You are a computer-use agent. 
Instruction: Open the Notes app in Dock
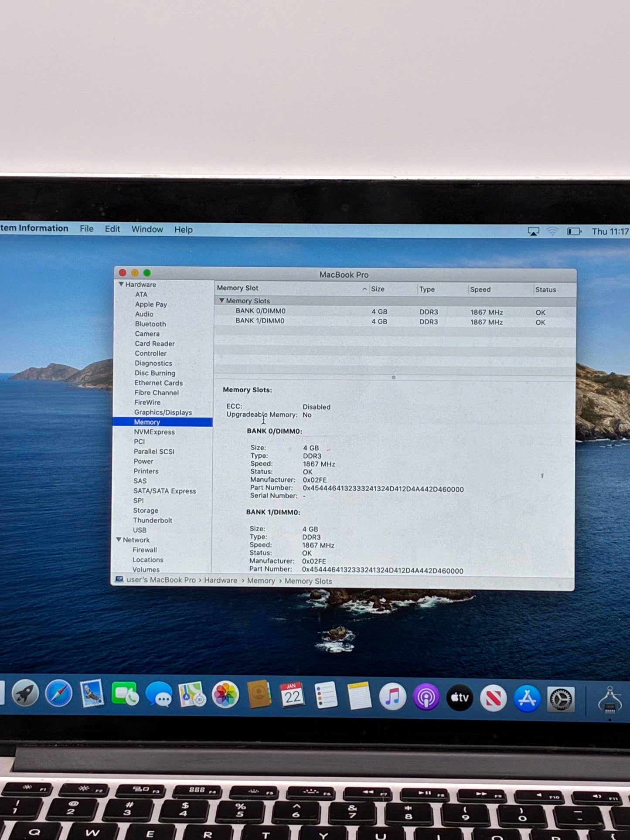(359, 697)
